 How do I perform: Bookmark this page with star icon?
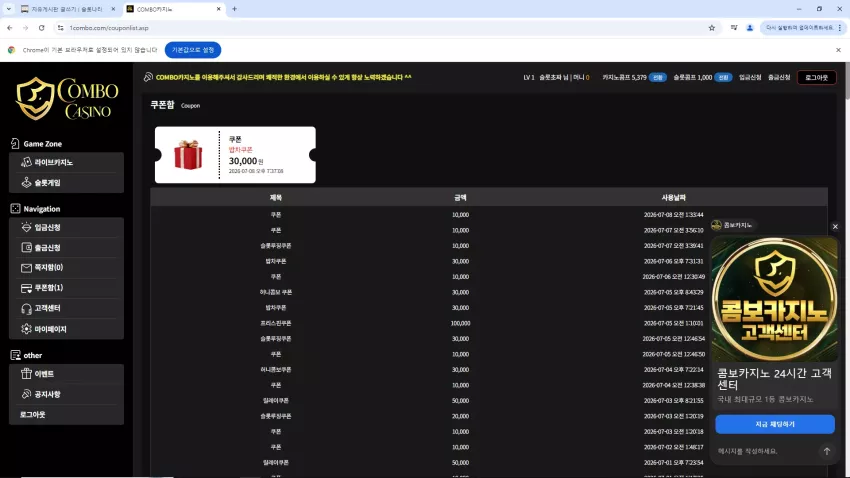[x=712, y=28]
